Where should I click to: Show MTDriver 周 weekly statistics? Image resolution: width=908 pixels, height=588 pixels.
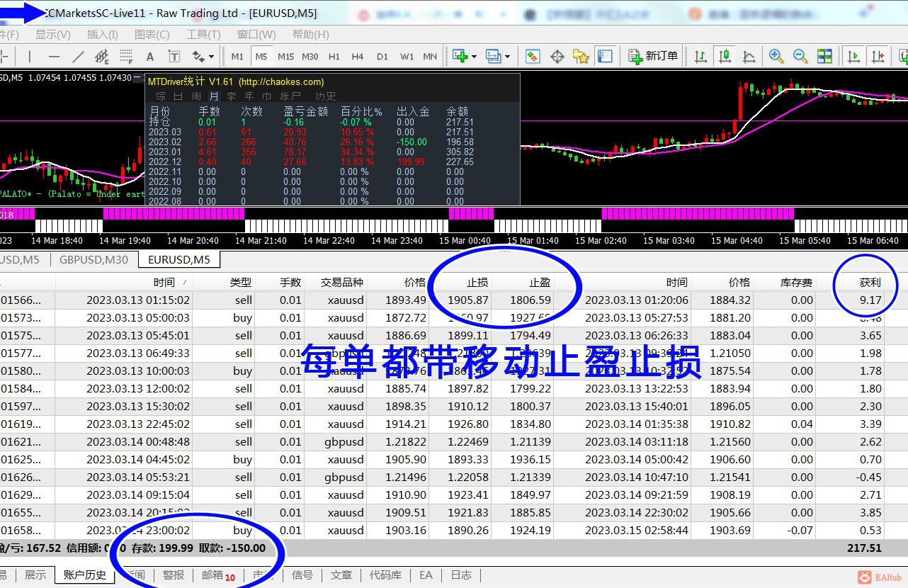(196, 96)
